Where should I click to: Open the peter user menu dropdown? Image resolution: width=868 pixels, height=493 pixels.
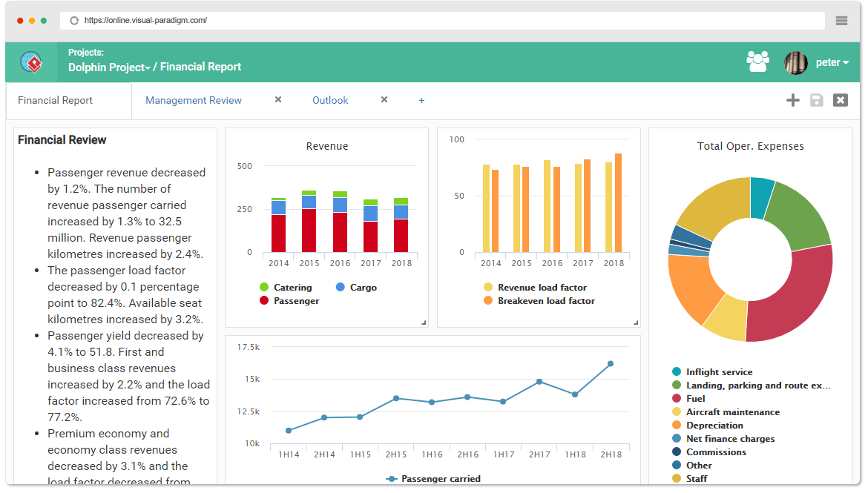click(x=832, y=62)
